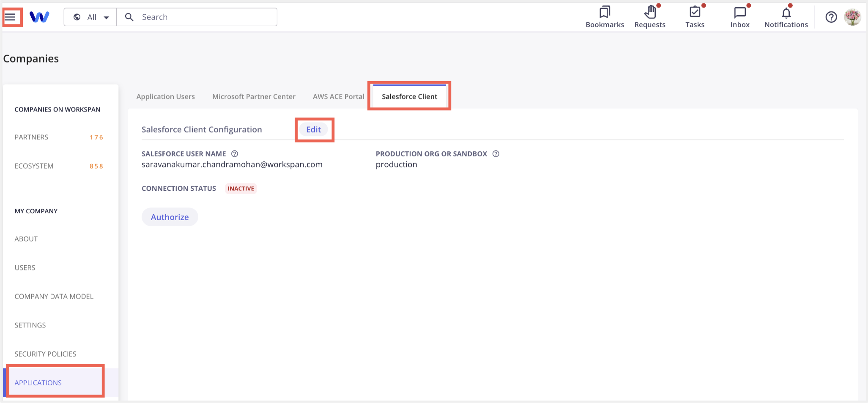The height and width of the screenshot is (403, 868).
Task: Click the globe icon in search scope
Action: tap(77, 17)
